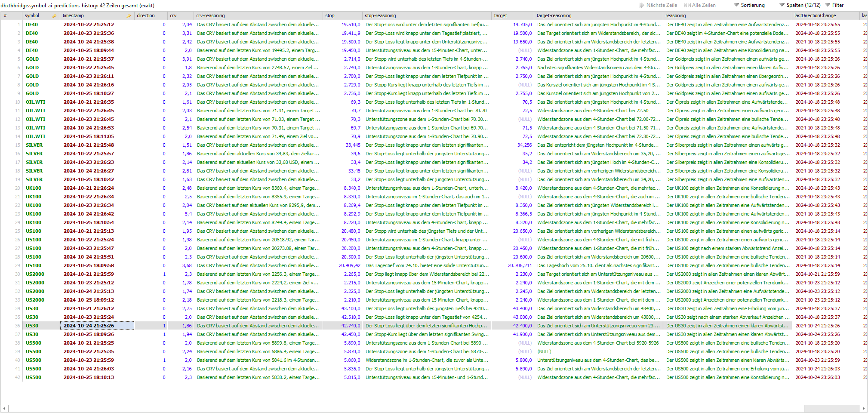Sort by the direction column header
This screenshot has height=413, width=868.
coord(151,15)
